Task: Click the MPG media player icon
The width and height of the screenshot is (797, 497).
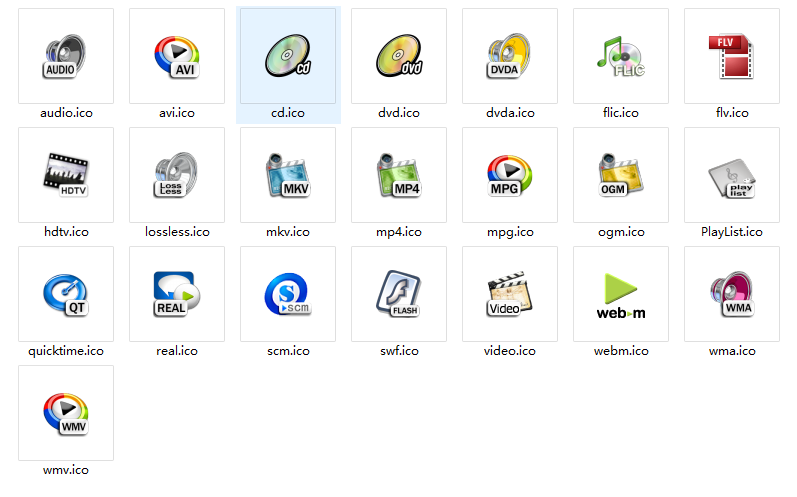Action: 509,176
